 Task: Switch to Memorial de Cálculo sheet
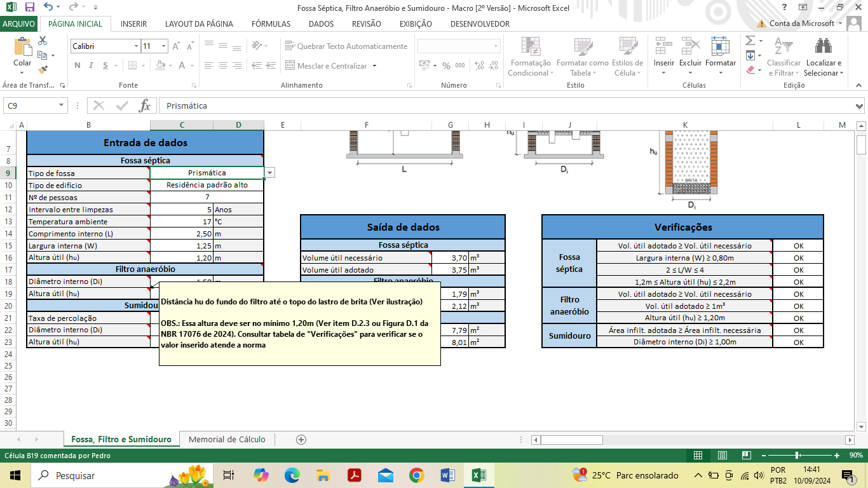(227, 440)
